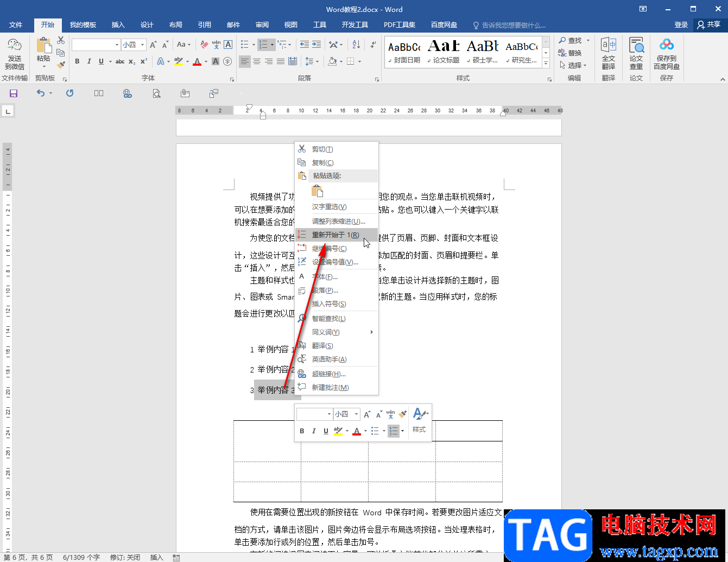Click Distributed alignment icon
This screenshot has height=562, width=728.
point(293,61)
